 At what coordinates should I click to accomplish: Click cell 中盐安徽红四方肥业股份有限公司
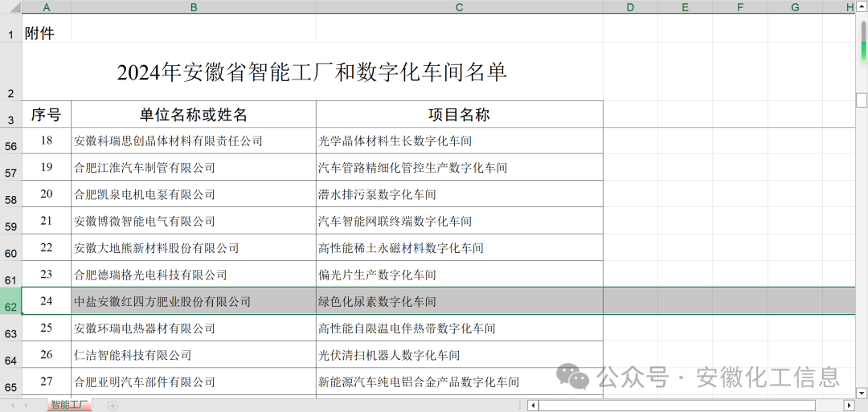pyautogui.click(x=194, y=301)
